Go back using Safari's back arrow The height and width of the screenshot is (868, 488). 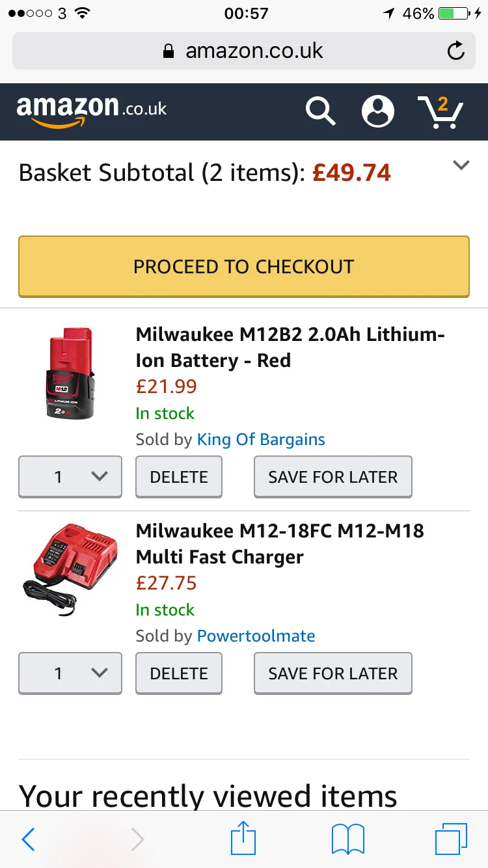[28, 839]
